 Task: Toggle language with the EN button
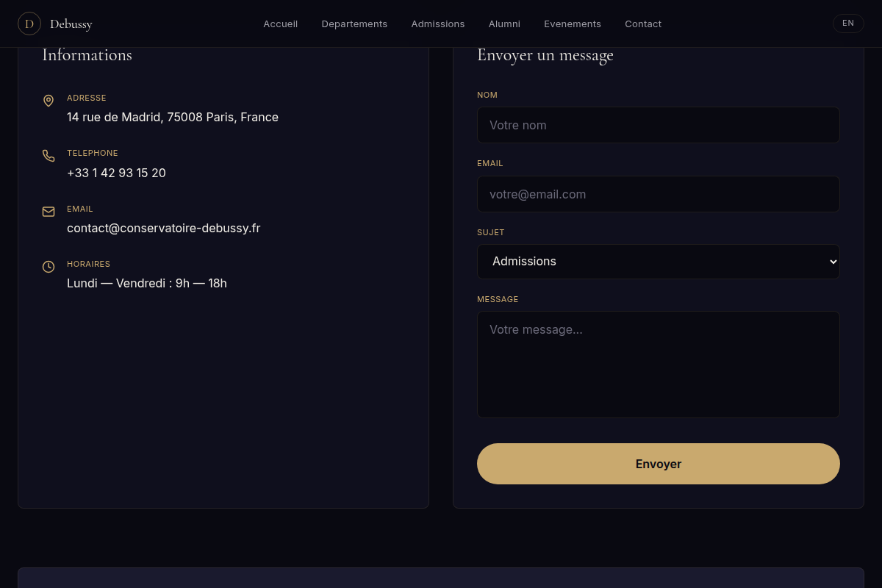pyautogui.click(x=848, y=24)
